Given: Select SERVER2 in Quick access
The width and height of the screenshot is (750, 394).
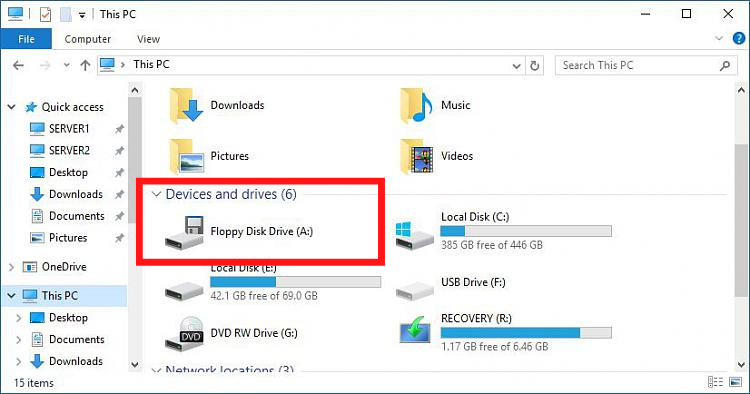Looking at the screenshot, I should tap(69, 151).
